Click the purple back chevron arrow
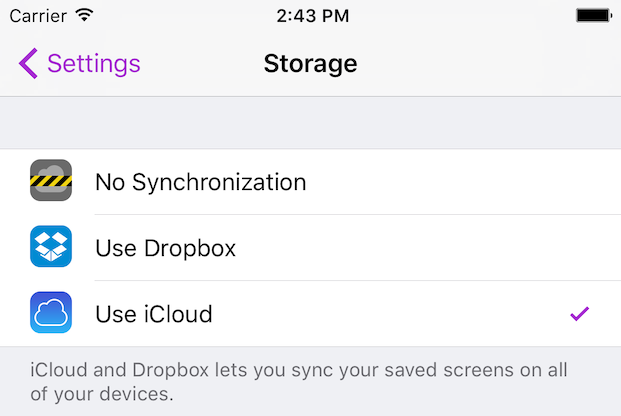 point(28,63)
